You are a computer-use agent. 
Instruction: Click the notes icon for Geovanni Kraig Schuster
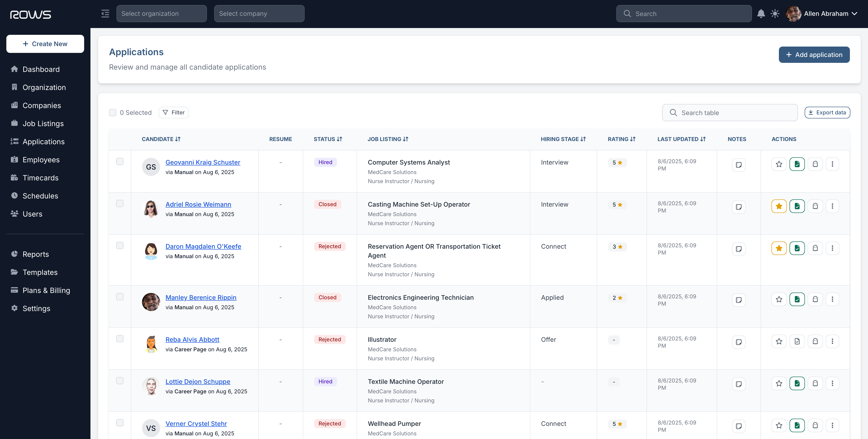[x=739, y=164]
